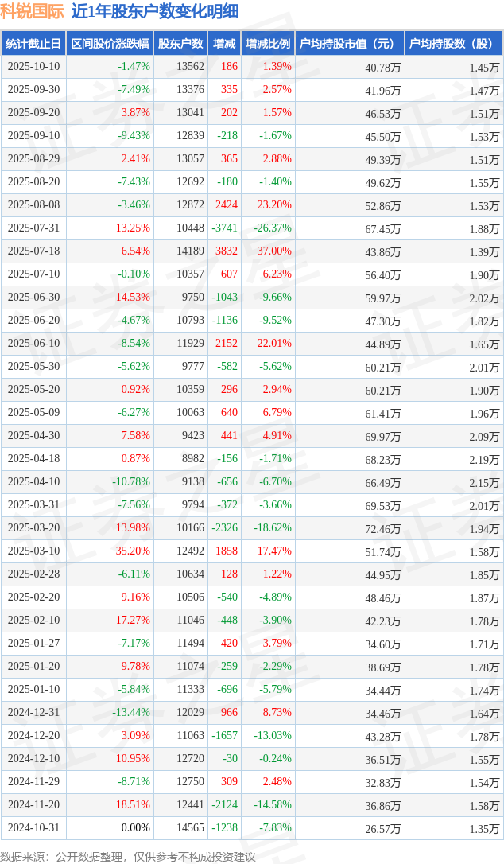Click the 增减 column header

tap(225, 44)
